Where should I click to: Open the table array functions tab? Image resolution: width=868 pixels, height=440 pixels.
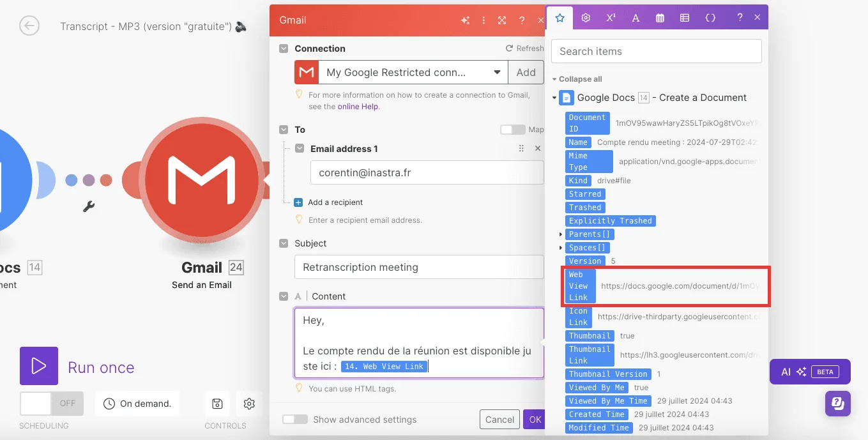coord(685,18)
